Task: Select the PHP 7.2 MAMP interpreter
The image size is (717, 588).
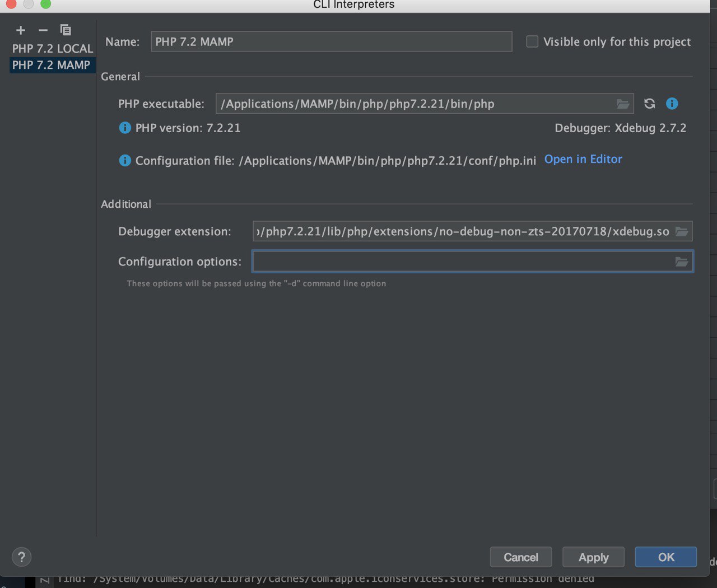Action: (x=52, y=65)
